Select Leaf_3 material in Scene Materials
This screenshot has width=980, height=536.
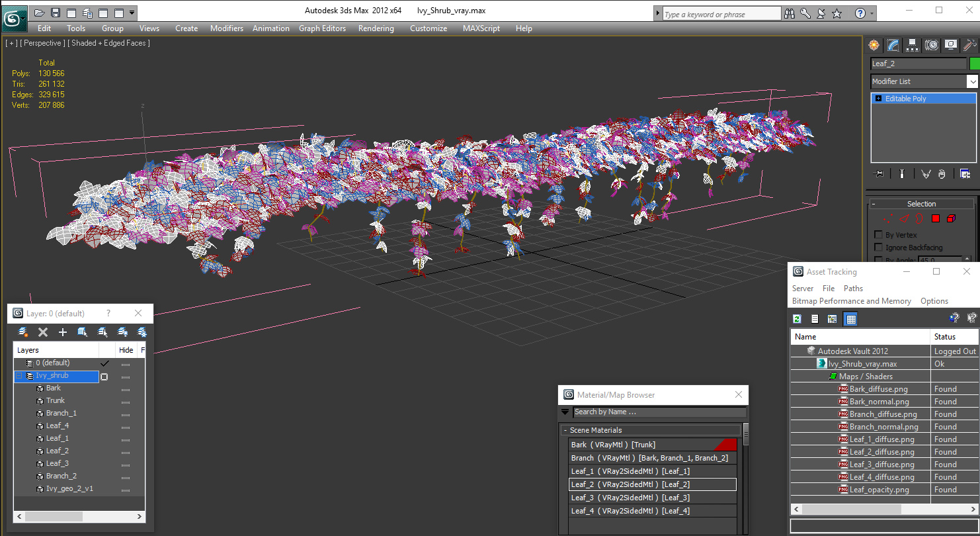652,498
